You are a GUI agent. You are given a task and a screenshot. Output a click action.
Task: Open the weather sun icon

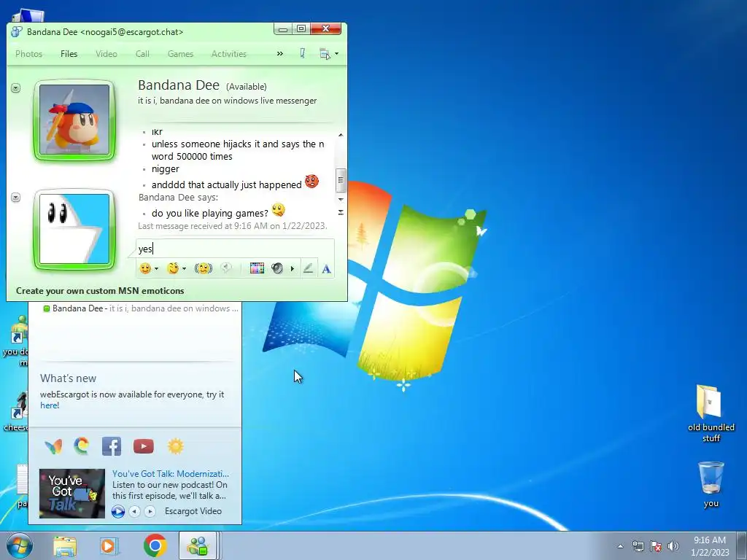[x=176, y=446]
